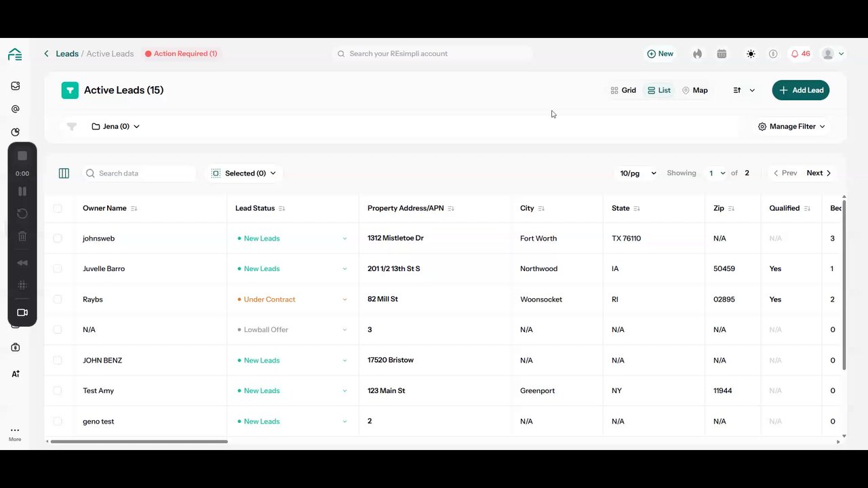Open the calendar icon in top bar

pos(722,54)
